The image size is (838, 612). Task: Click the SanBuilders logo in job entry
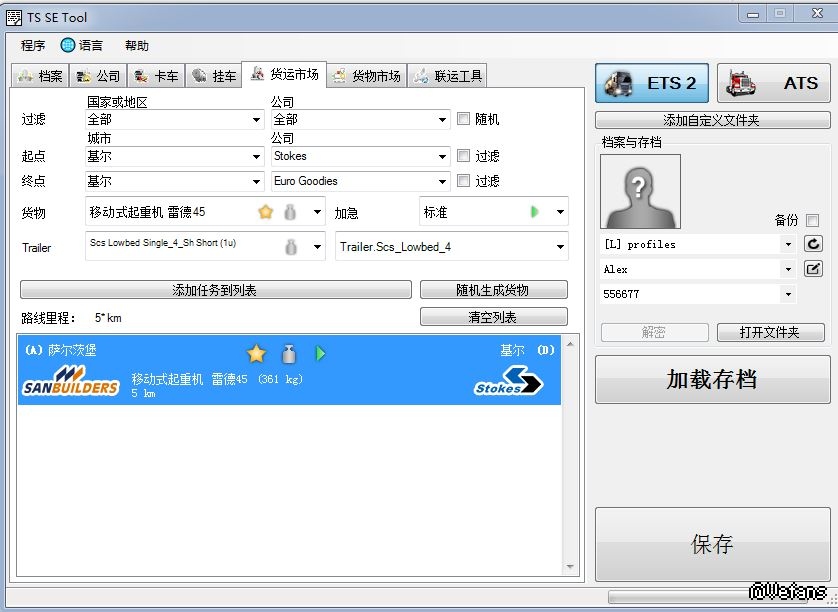(x=70, y=382)
